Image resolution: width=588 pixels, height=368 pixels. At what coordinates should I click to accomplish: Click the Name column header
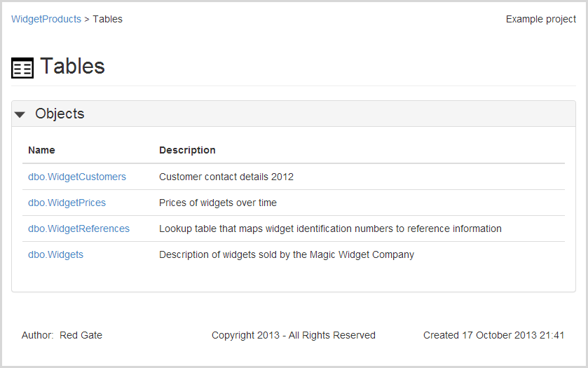(x=41, y=150)
